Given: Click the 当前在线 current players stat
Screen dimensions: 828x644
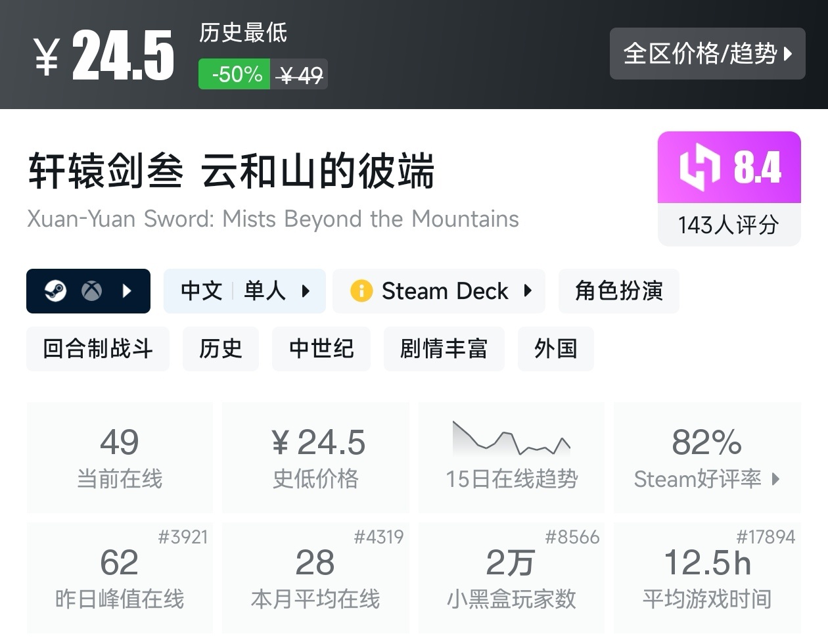Looking at the screenshot, I should pyautogui.click(x=120, y=458).
